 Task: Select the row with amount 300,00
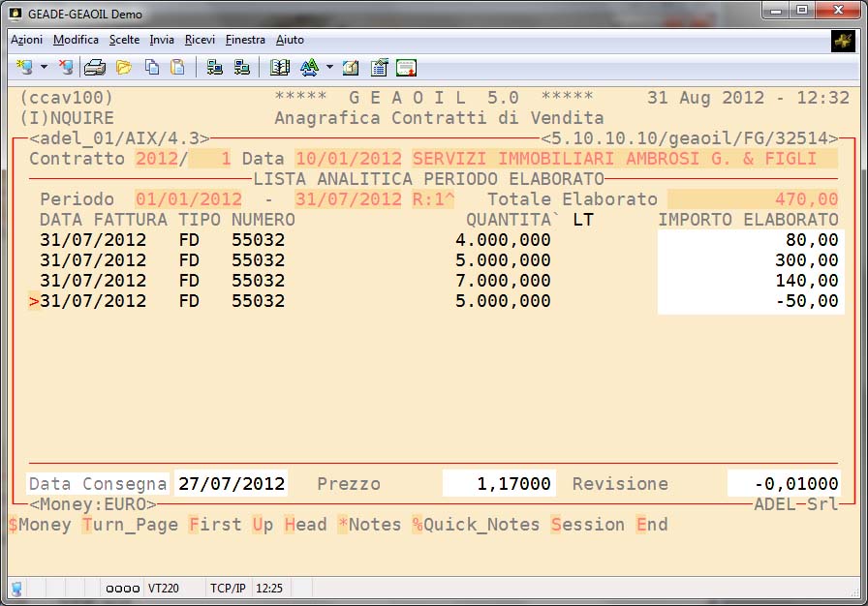(434, 260)
